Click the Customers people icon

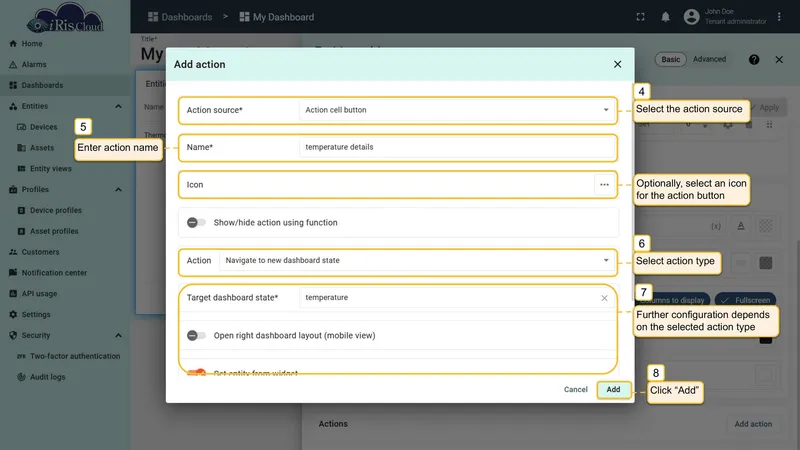[x=13, y=252]
